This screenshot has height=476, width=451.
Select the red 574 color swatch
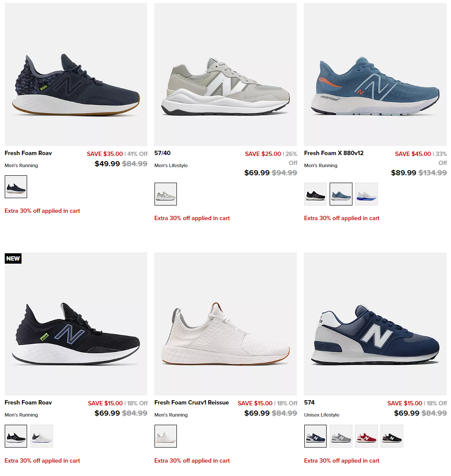(366, 436)
